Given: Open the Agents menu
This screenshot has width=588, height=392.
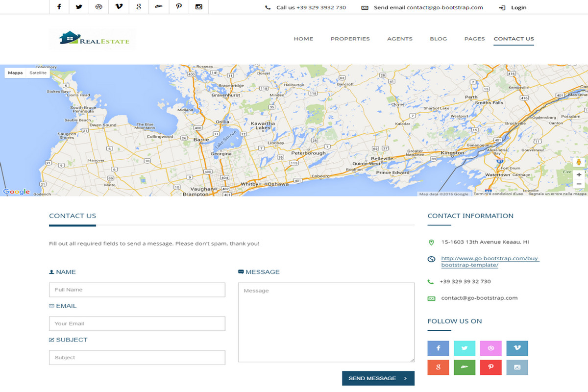Looking at the screenshot, I should tap(400, 39).
